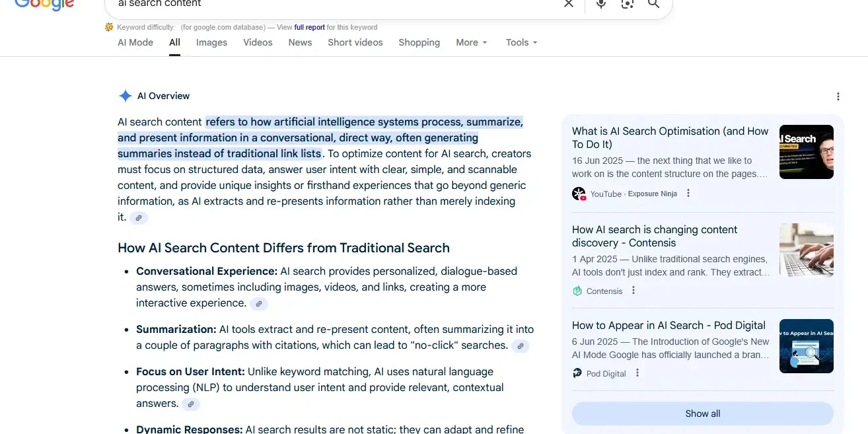
Task: Start voice search with microphone icon
Action: tap(600, 4)
